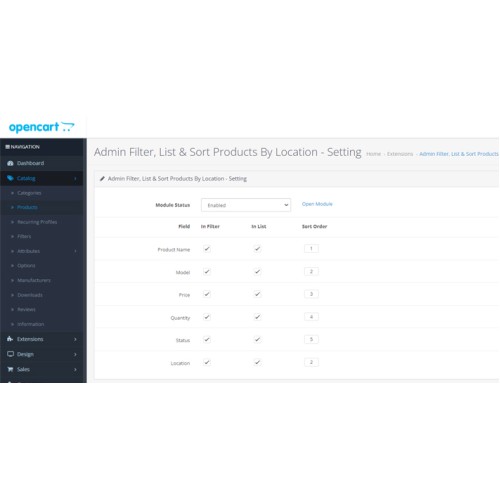Click the Price sort order field
The width and height of the screenshot is (500, 500).
click(x=311, y=294)
